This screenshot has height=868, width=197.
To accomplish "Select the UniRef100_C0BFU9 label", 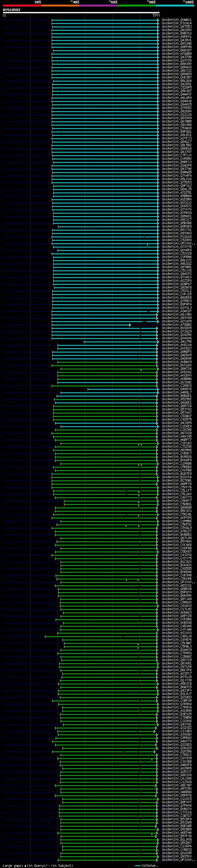I will pyautogui.click(x=177, y=701).
